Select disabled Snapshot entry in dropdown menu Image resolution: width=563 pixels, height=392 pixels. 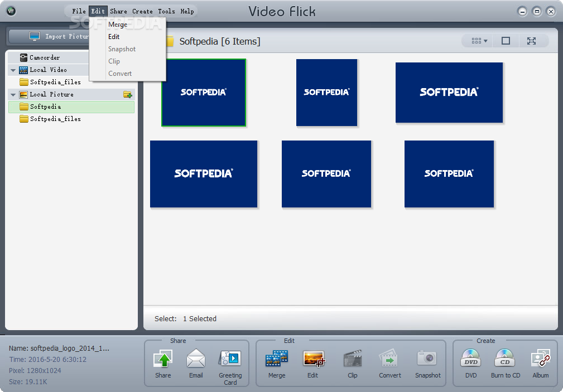coord(127,49)
